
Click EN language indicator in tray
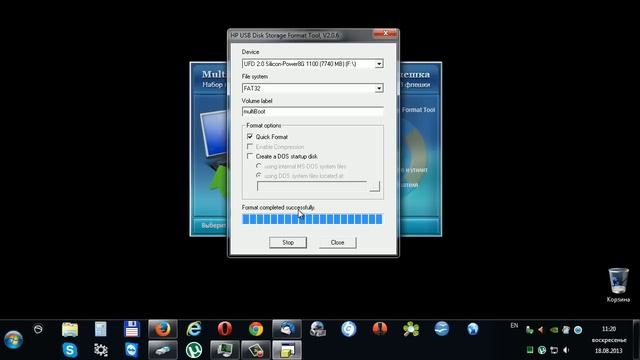[514, 325]
